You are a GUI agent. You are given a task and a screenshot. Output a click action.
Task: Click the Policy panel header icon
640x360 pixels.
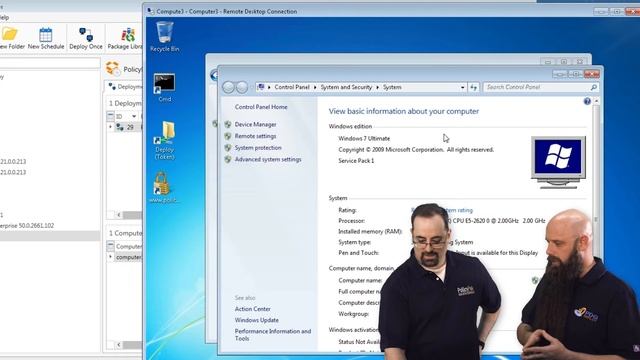click(x=113, y=68)
